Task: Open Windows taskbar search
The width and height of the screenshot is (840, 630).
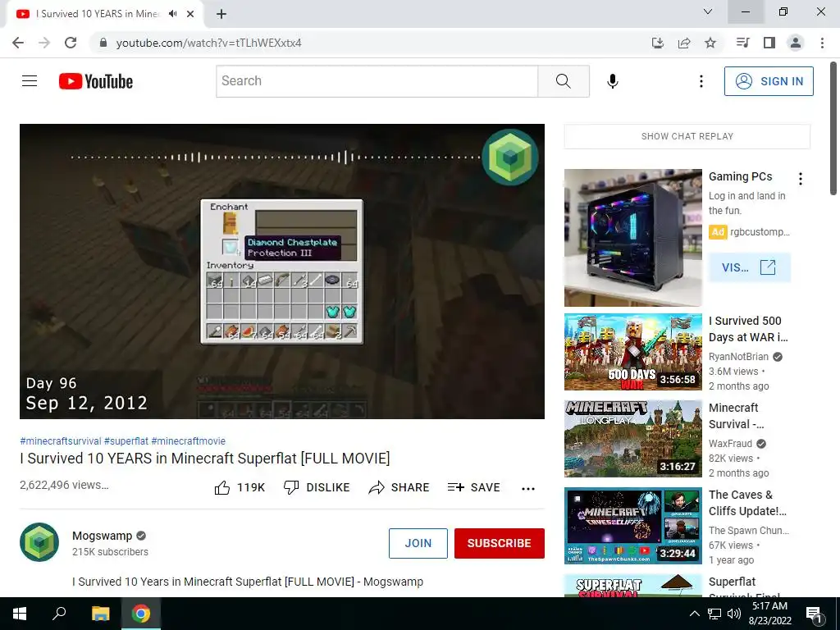Action: pos(59,614)
